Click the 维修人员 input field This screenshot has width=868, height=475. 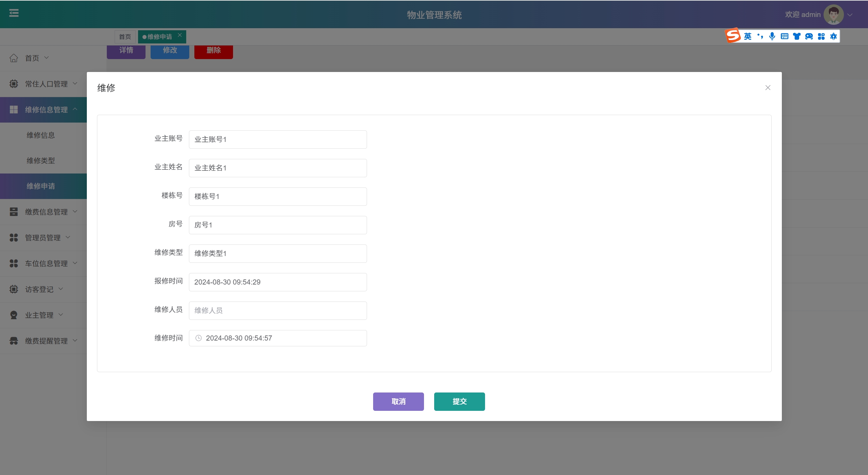coord(277,310)
